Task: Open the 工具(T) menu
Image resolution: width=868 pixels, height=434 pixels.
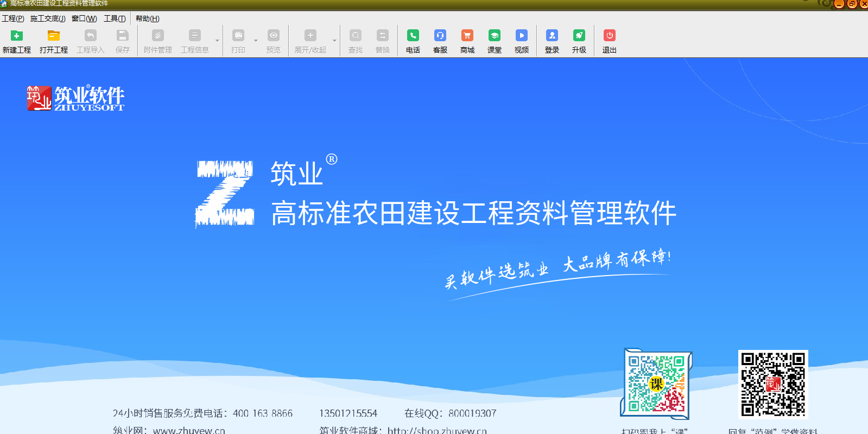Action: click(x=115, y=18)
